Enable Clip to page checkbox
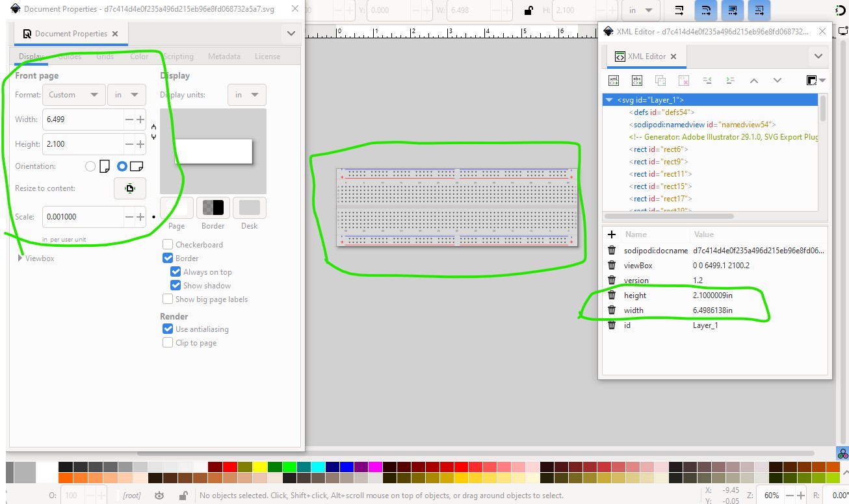 tap(168, 343)
